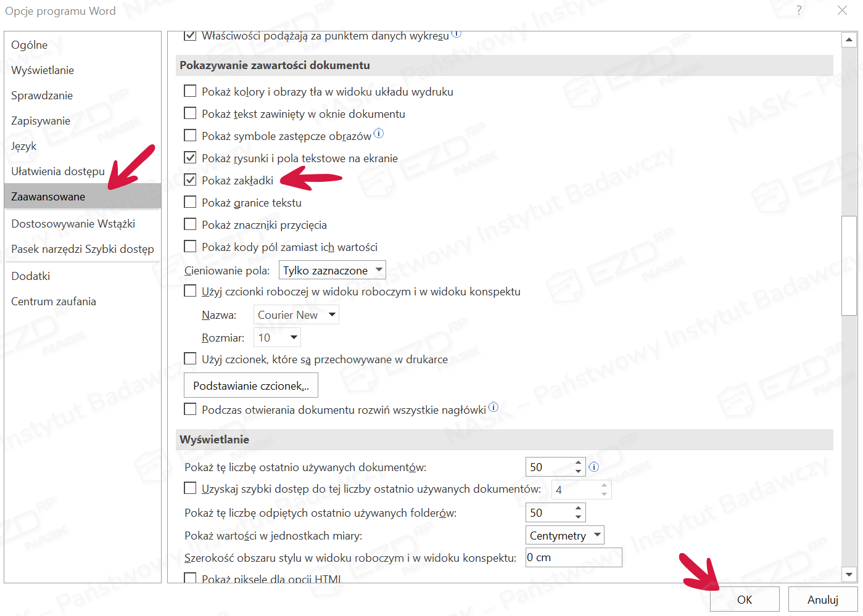Screen dimensions: 863x616
Task: Click info icon next to recent documents count
Action: tap(593, 467)
